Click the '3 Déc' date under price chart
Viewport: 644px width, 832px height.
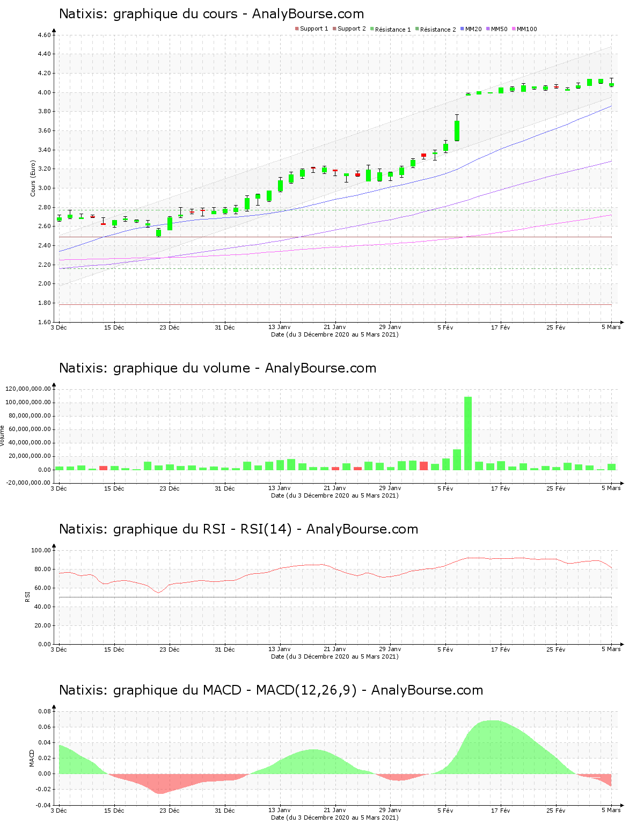tap(59, 327)
